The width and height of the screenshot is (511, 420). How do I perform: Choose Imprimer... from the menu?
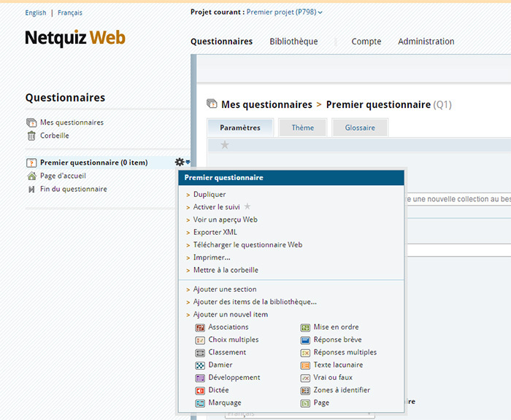(x=212, y=257)
